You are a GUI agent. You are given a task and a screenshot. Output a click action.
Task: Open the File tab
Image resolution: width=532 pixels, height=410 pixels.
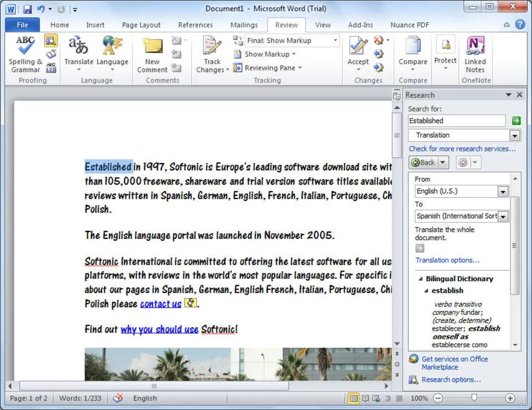pos(22,24)
